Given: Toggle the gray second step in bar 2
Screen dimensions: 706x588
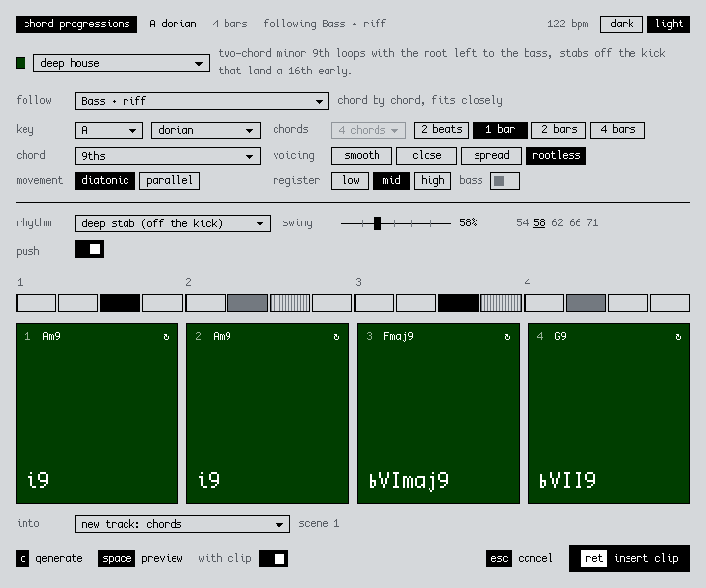Looking at the screenshot, I should coord(247,303).
